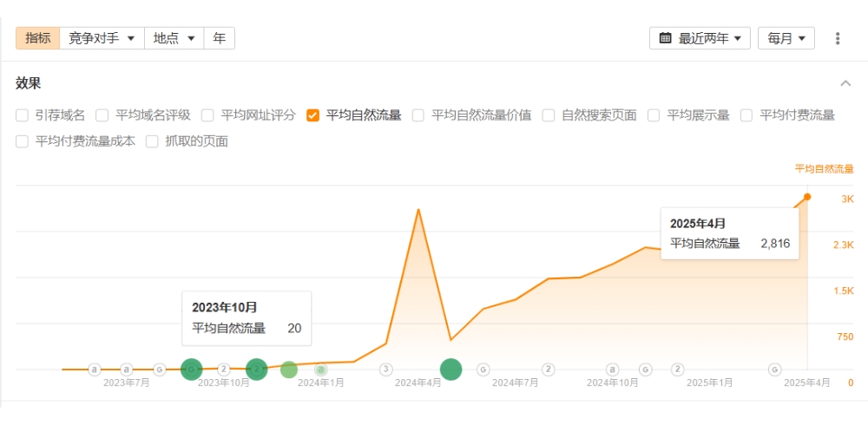Image resolution: width=868 pixels, height=425 pixels.
Task: Open the 地点 dropdown
Action: click(x=174, y=38)
